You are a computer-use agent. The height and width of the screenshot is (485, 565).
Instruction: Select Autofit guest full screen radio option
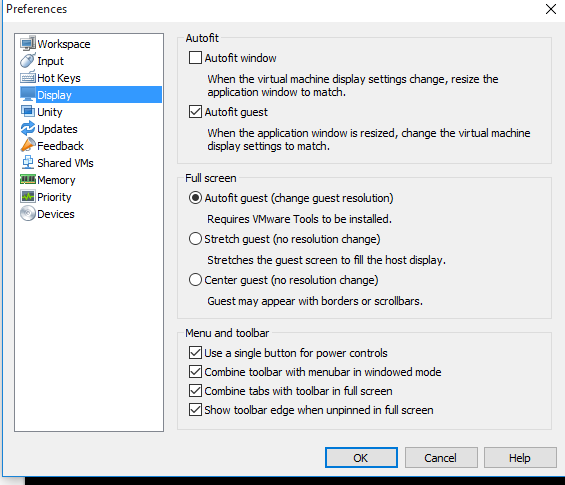[195, 197]
